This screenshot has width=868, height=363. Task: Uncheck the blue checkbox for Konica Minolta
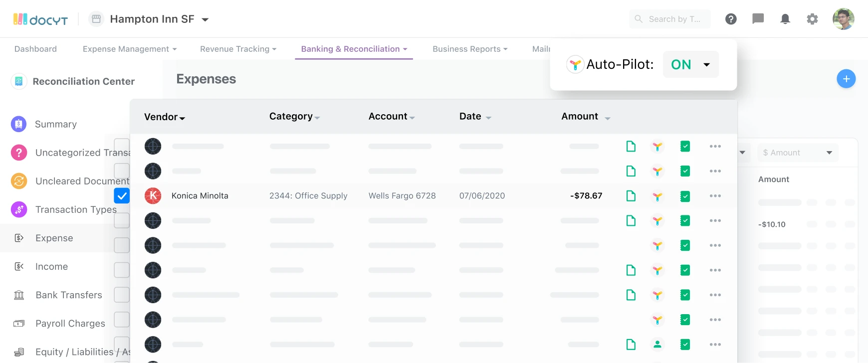(x=122, y=195)
